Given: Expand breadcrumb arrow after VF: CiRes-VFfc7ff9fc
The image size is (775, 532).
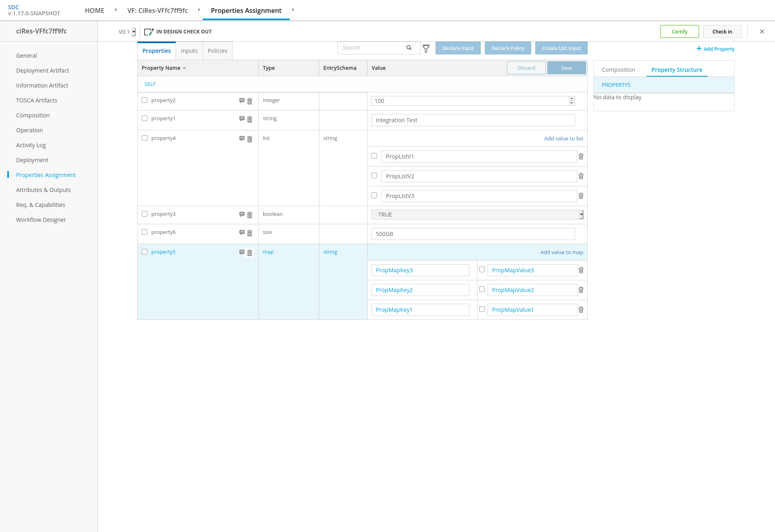Looking at the screenshot, I should coord(199,10).
